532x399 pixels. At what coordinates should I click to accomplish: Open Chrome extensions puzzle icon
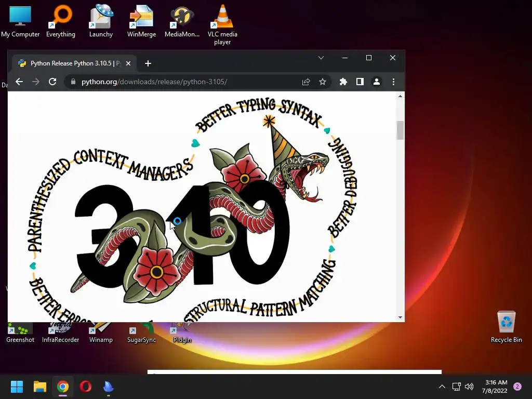343,82
